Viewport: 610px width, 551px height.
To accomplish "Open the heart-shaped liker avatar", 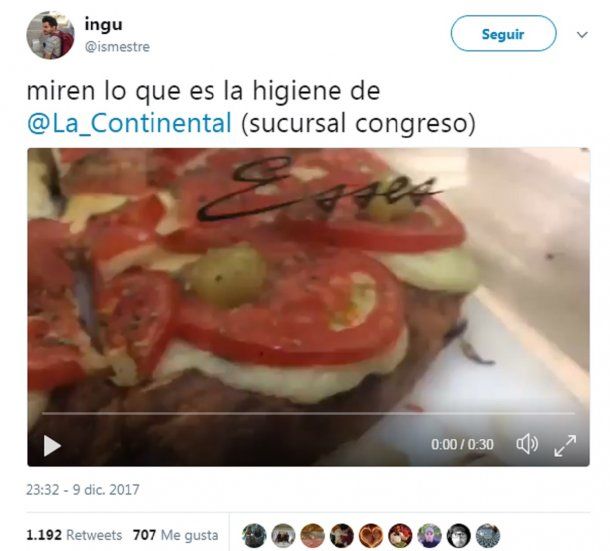I will pos(371,535).
